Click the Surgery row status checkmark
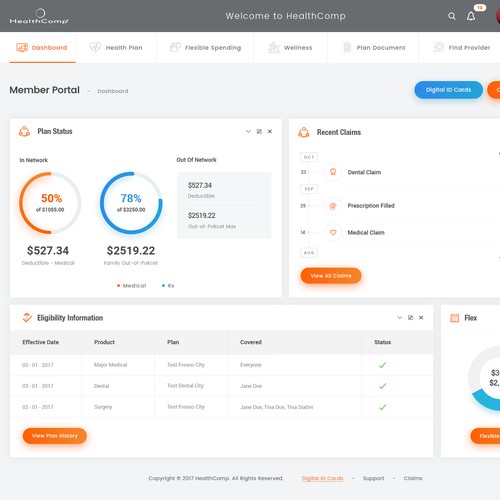This screenshot has width=500, height=500. point(382,407)
